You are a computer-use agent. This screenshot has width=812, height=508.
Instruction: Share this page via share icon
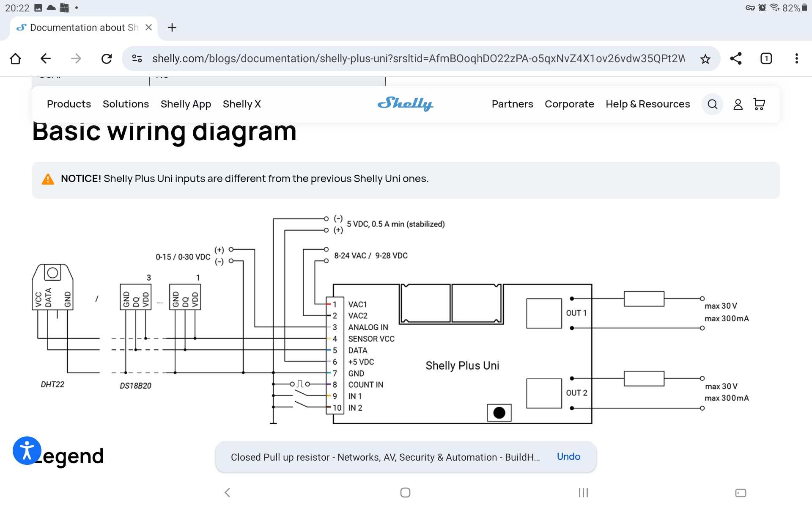click(x=736, y=58)
